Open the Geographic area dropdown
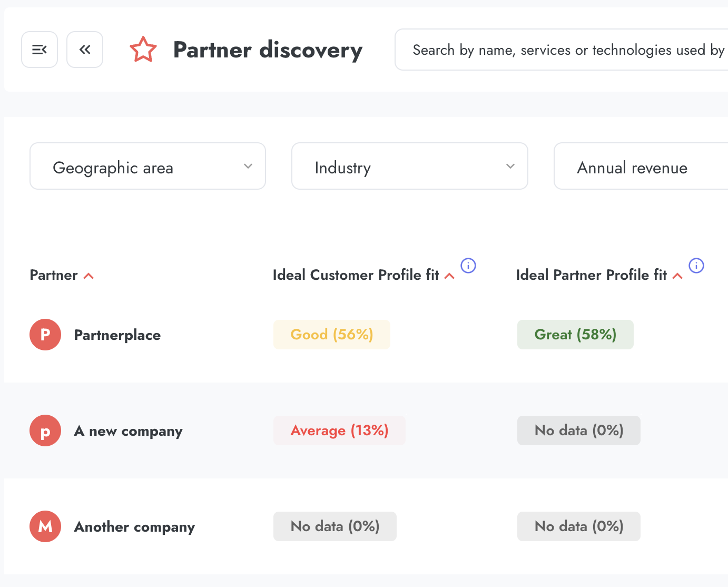 click(147, 166)
